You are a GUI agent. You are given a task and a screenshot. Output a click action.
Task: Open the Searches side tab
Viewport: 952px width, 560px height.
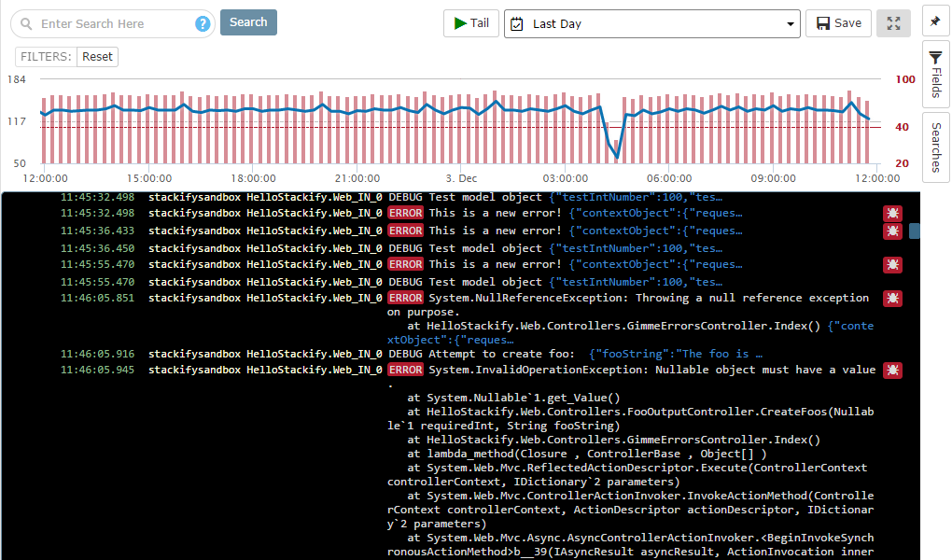point(936,147)
